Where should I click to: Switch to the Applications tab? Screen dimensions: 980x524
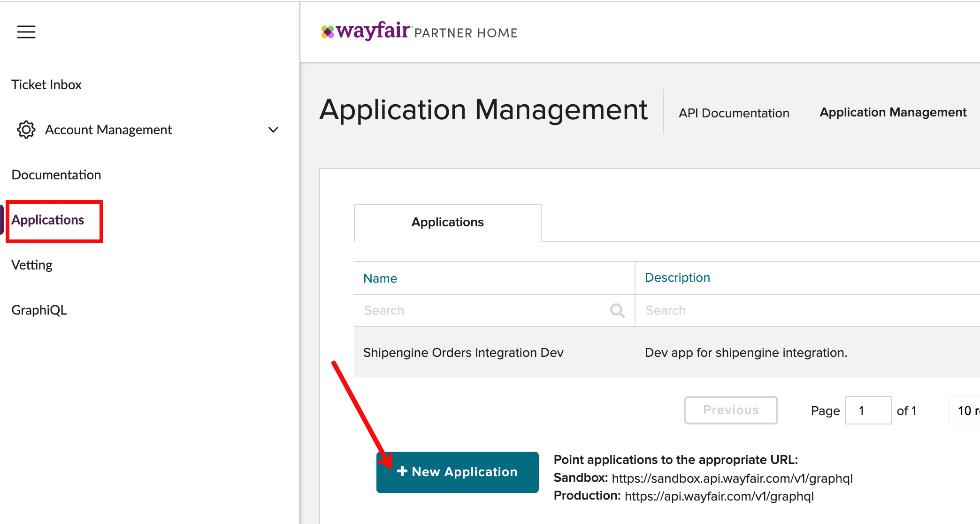point(447,222)
